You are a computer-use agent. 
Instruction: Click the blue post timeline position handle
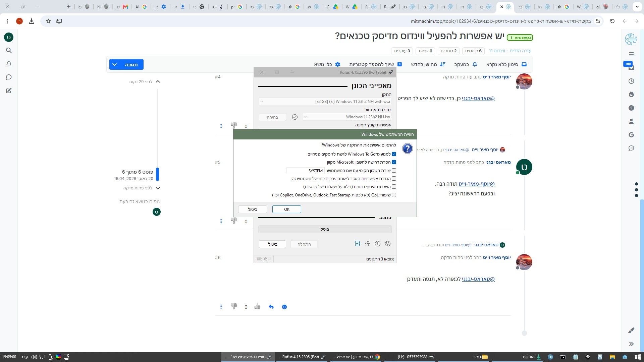[157, 174]
